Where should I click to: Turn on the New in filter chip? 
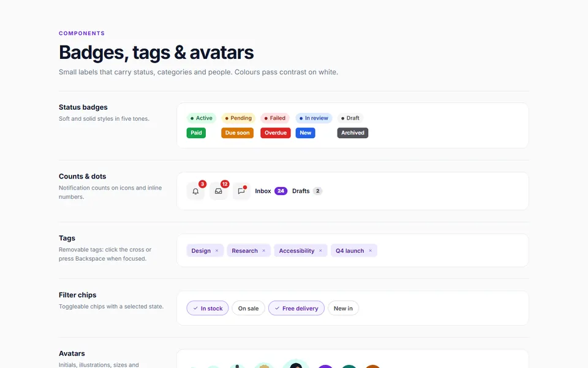[x=343, y=309]
